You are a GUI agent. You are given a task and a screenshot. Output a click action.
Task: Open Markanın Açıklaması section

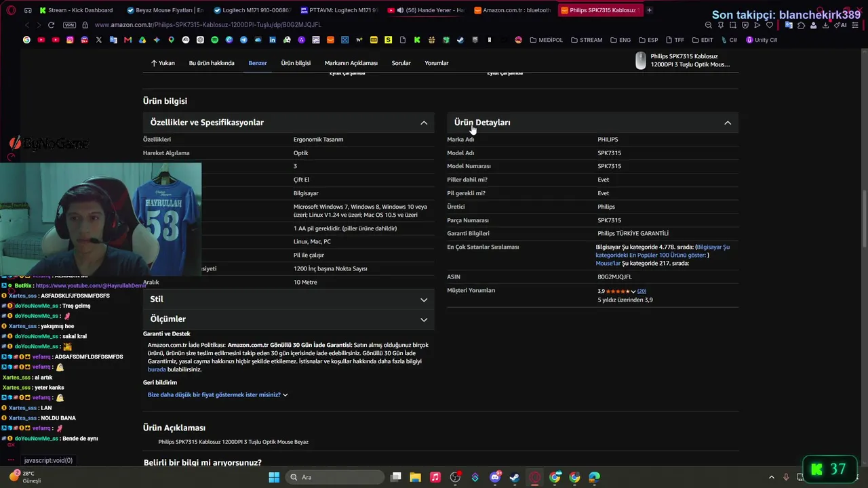pyautogui.click(x=351, y=63)
